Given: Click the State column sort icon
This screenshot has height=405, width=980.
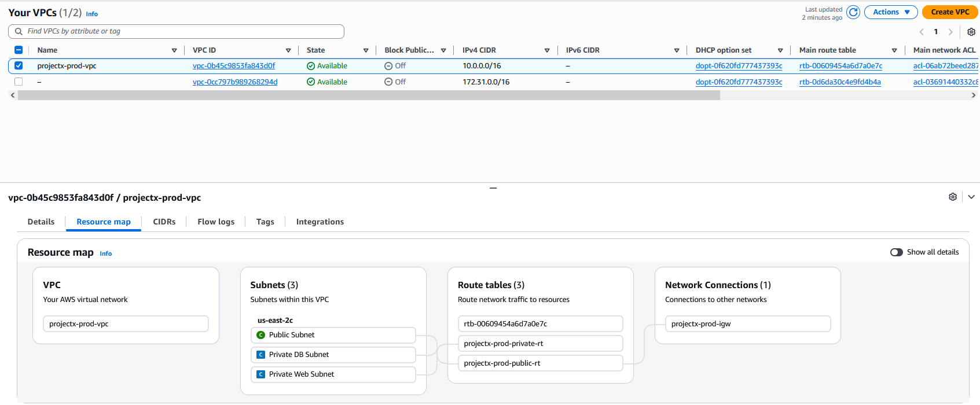Looking at the screenshot, I should pos(366,50).
